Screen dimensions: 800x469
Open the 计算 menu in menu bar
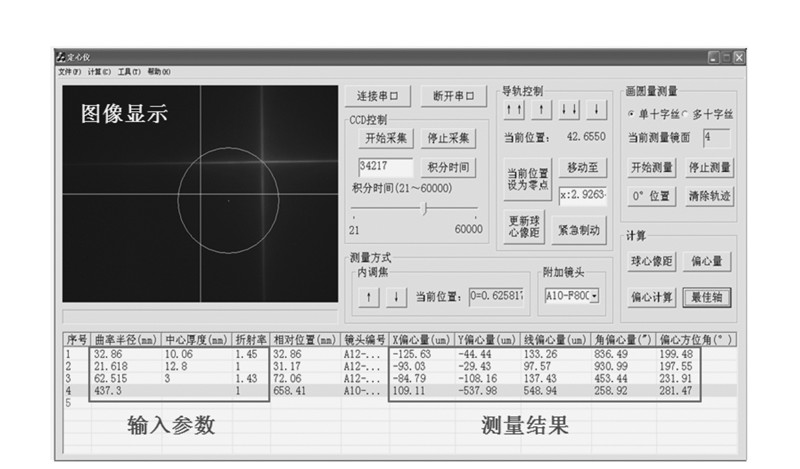click(x=99, y=71)
